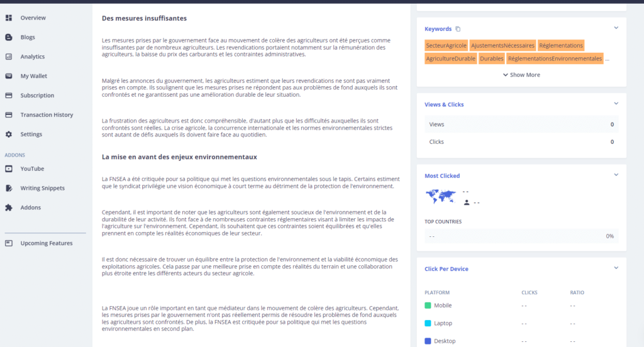Click the Writing Snippets pencil icon
This screenshot has width=644, height=347.
click(9, 188)
